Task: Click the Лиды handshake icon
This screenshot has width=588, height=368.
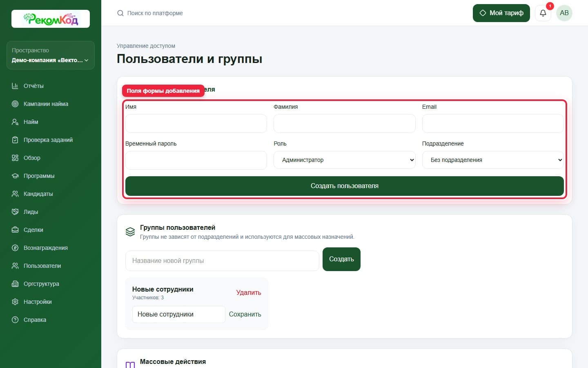Action: tap(15, 212)
